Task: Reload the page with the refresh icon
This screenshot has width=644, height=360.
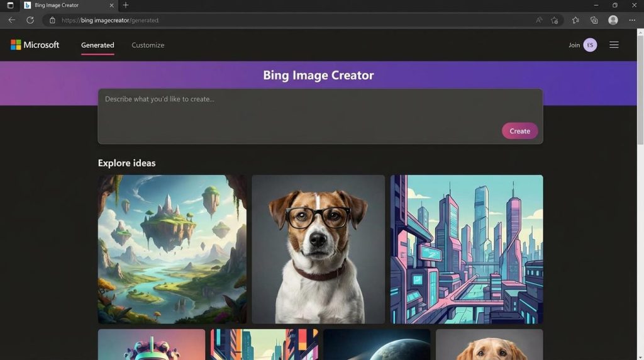Action: pyautogui.click(x=30, y=20)
